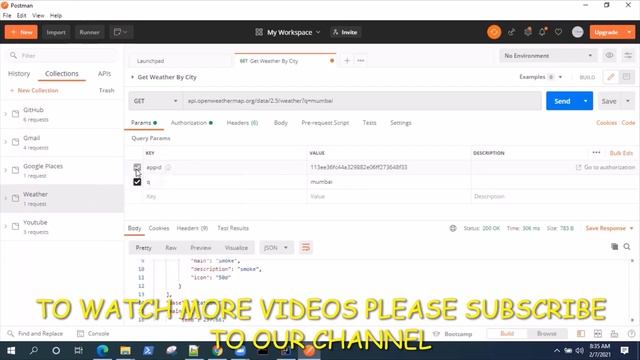Click the Windows Start button
Screen dimensions: 640x360
(x=11, y=350)
